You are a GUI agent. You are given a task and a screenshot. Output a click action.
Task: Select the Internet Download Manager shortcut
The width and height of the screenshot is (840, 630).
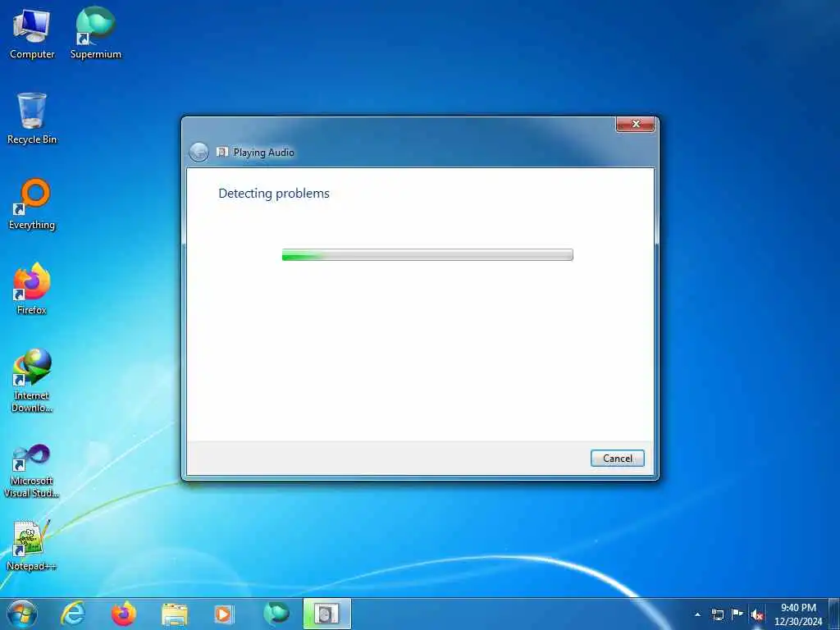[32, 381]
